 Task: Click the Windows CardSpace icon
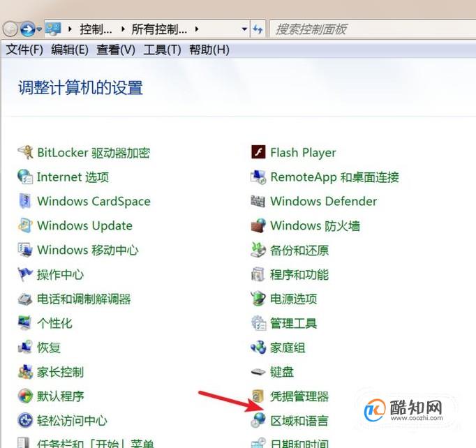pyautogui.click(x=25, y=201)
